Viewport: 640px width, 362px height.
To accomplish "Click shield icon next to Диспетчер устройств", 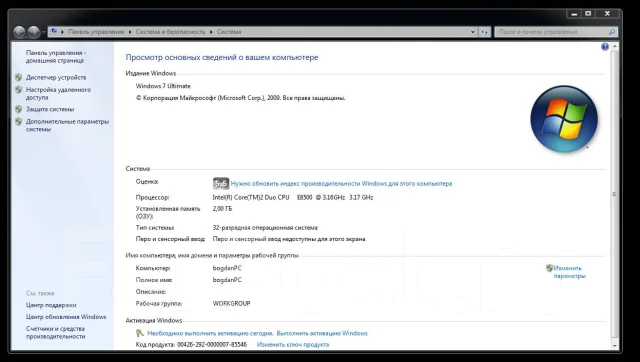I will pos(18,77).
